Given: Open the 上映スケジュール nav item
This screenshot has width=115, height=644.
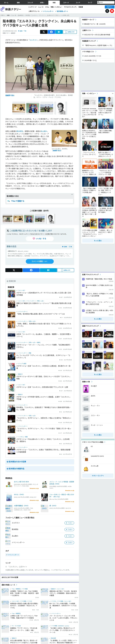Looking at the screenshot, I should (x=34, y=11).
